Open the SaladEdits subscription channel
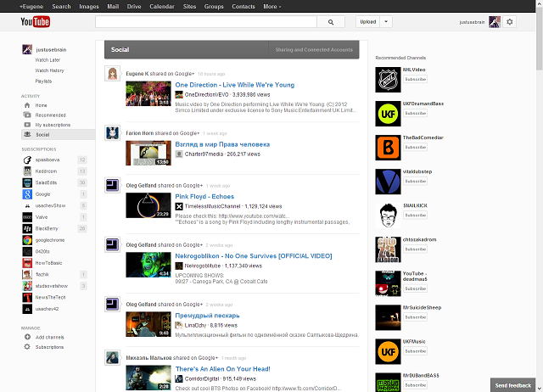Viewport: 543px width, 392px height. [46, 182]
